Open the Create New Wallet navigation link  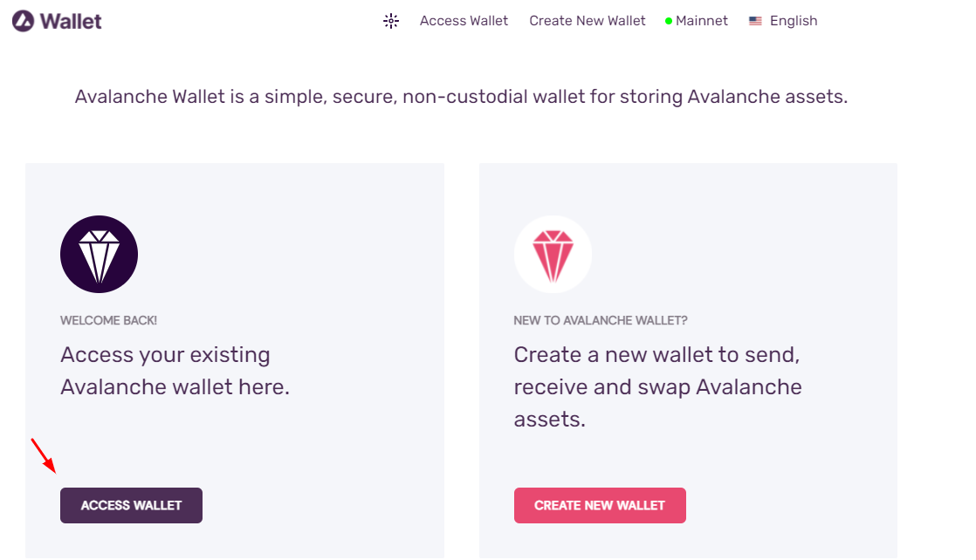pyautogui.click(x=588, y=21)
